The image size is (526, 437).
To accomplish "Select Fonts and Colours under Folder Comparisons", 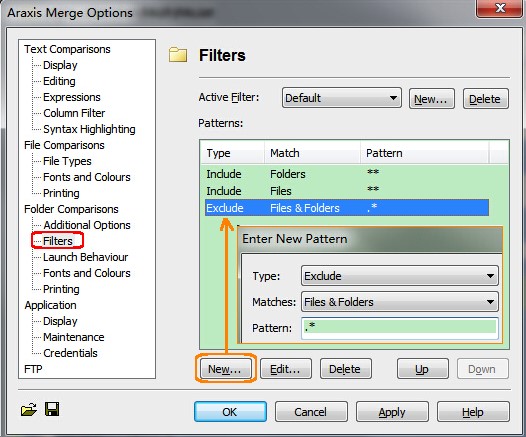I will pyautogui.click(x=87, y=273).
